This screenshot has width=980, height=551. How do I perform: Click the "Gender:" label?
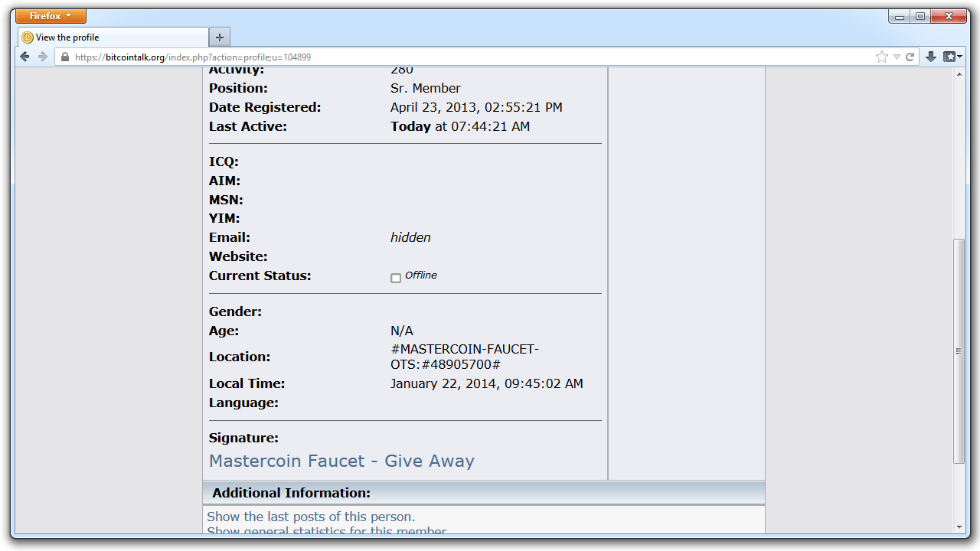[x=235, y=311]
